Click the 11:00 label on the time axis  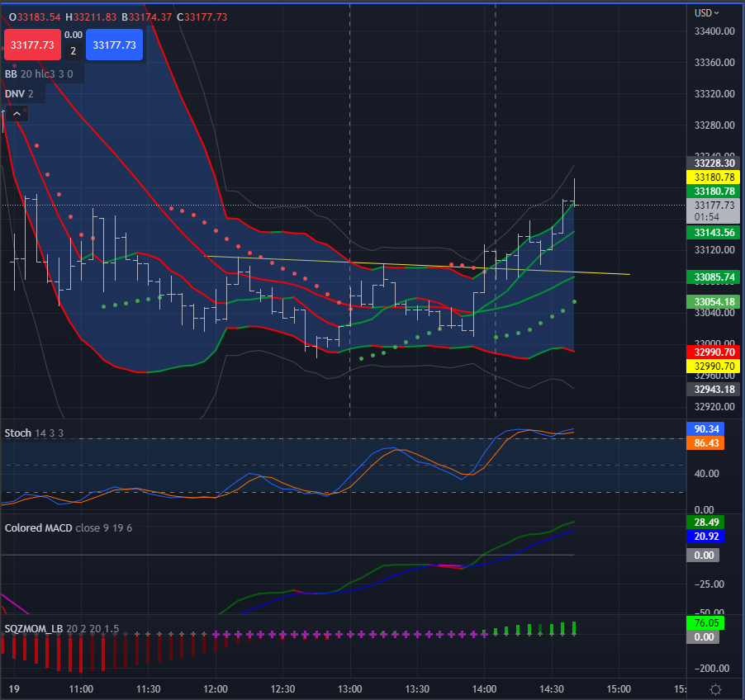tap(81, 688)
